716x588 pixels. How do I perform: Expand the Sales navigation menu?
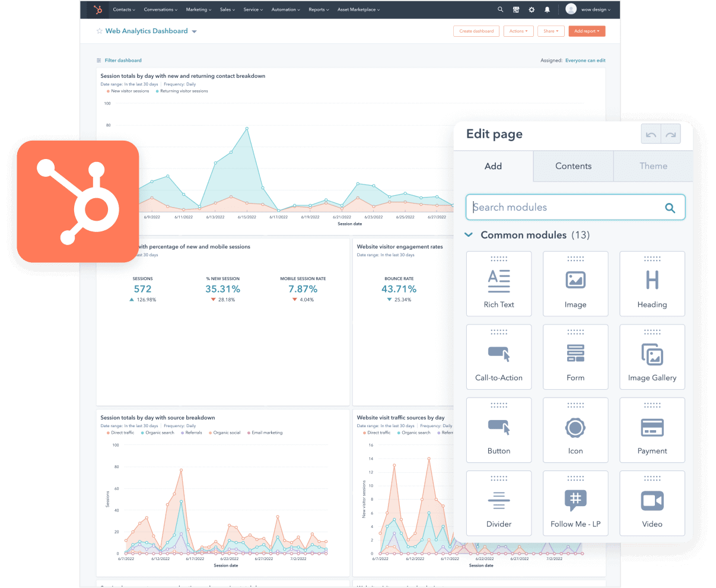coord(228,9)
